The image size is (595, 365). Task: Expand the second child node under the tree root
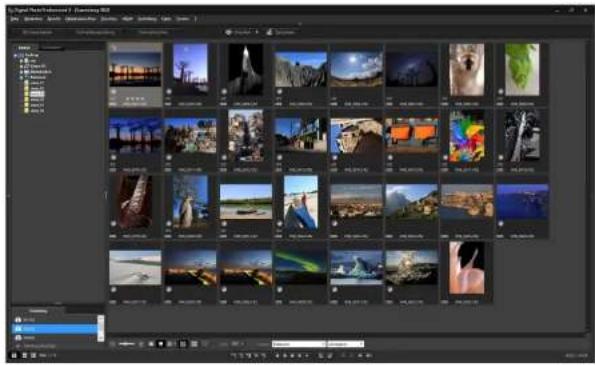(21, 66)
